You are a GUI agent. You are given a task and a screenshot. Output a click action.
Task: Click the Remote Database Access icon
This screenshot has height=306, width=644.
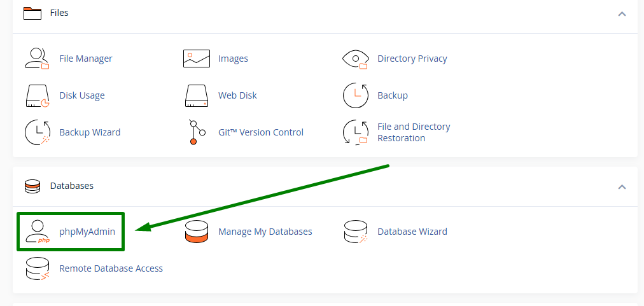point(36,268)
